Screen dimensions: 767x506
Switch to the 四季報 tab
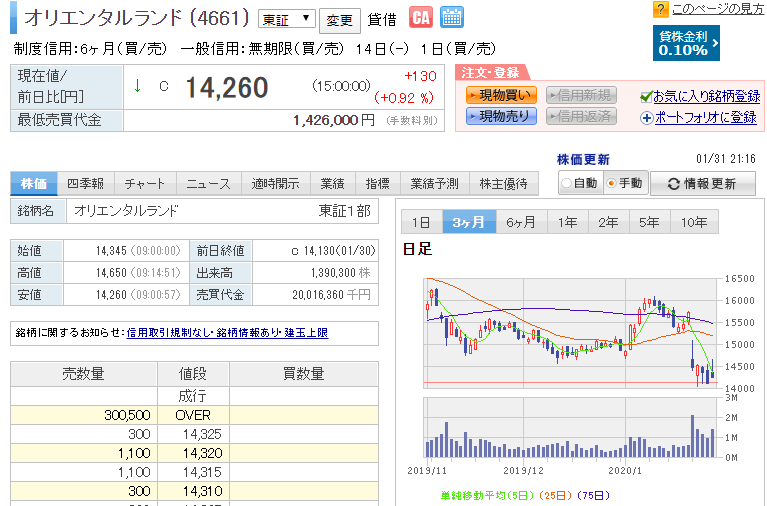(86, 184)
